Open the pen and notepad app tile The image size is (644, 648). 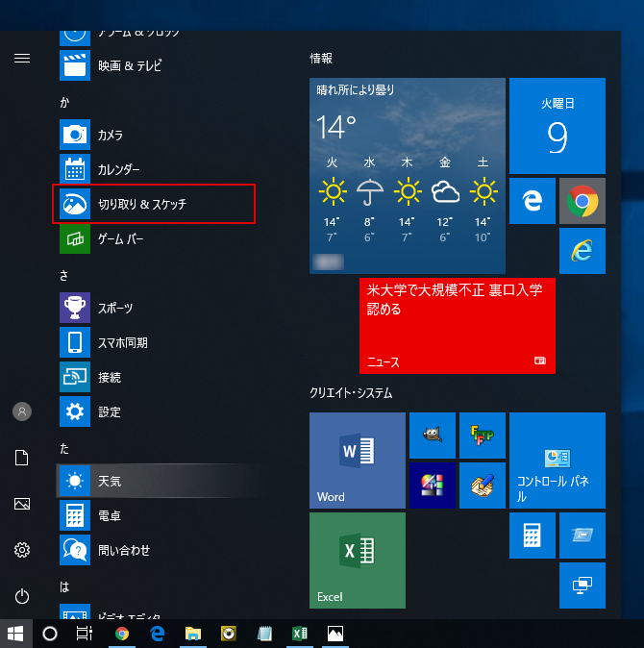point(483,486)
